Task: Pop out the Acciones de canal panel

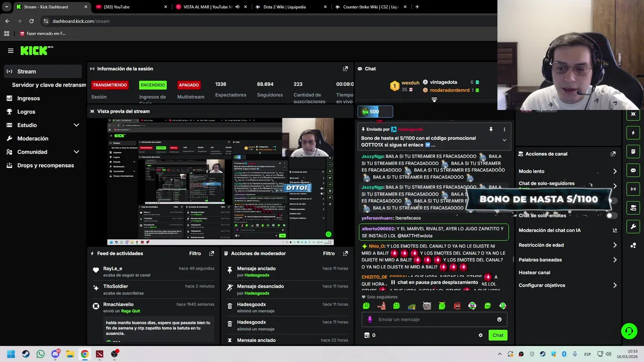Action: (x=613, y=154)
